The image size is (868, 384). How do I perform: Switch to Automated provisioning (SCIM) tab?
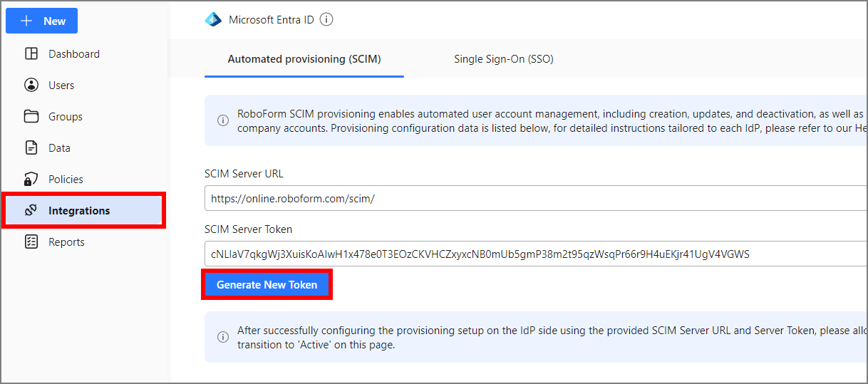point(304,59)
